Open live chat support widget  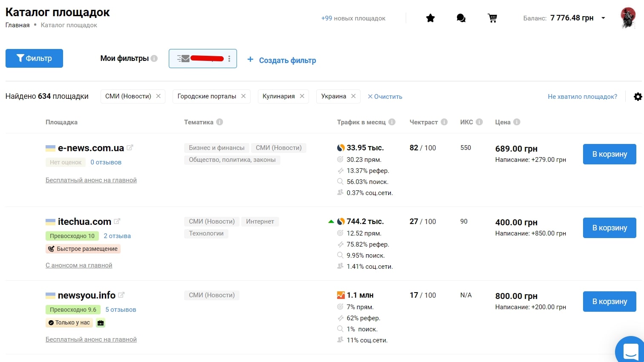coord(632,351)
